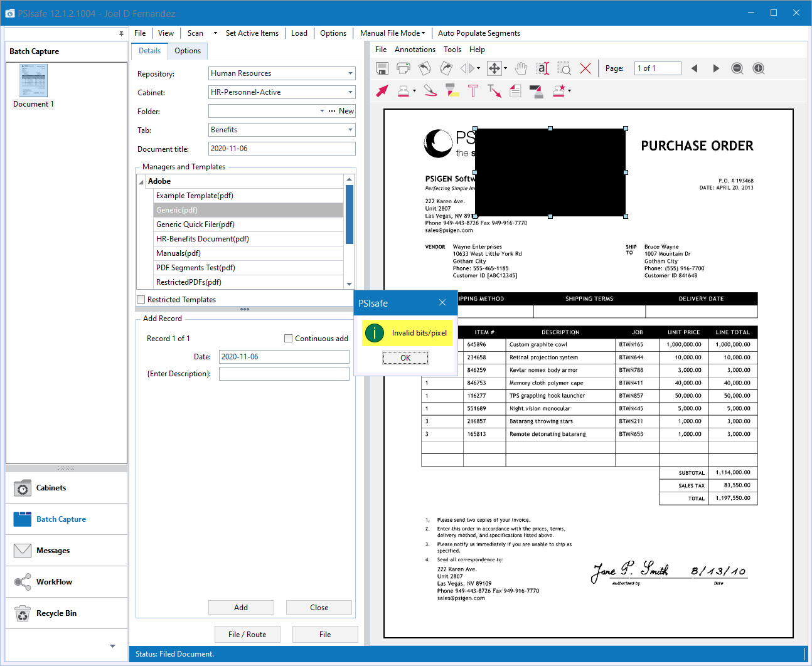Select the text annotation tool
This screenshot has width=812, height=666.
click(473, 91)
